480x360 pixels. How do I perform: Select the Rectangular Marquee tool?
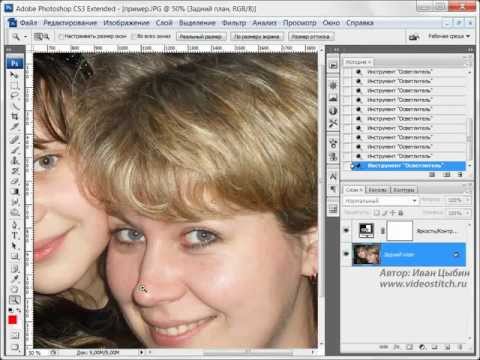(x=14, y=85)
